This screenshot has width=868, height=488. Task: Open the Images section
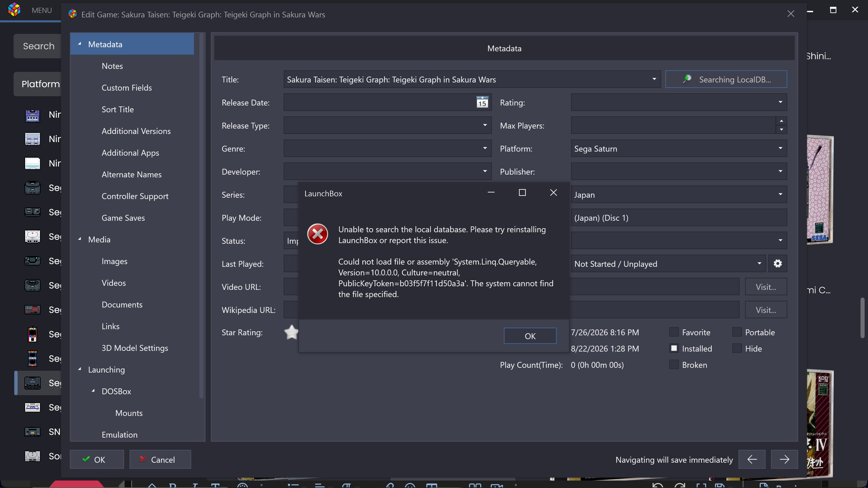(x=114, y=261)
